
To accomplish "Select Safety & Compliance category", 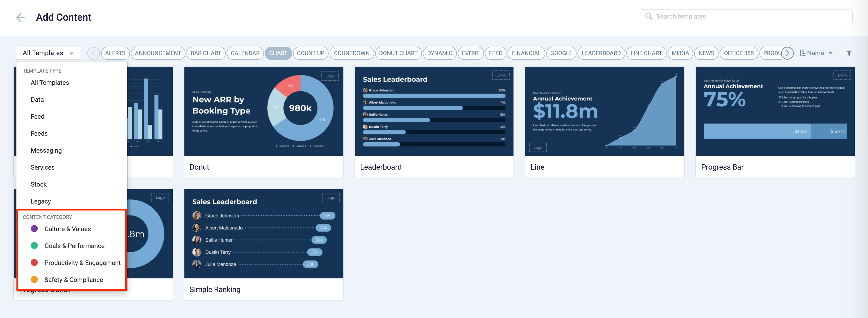I will (x=73, y=279).
